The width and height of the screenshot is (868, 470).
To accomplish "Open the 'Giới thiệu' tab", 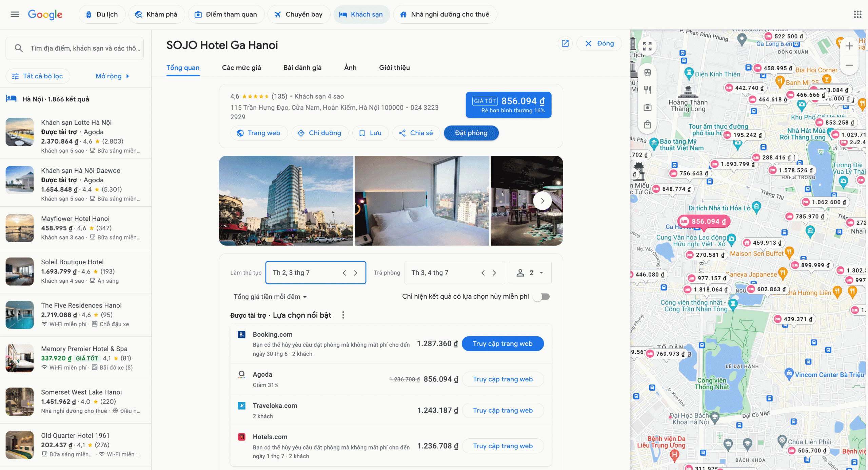I will click(394, 68).
